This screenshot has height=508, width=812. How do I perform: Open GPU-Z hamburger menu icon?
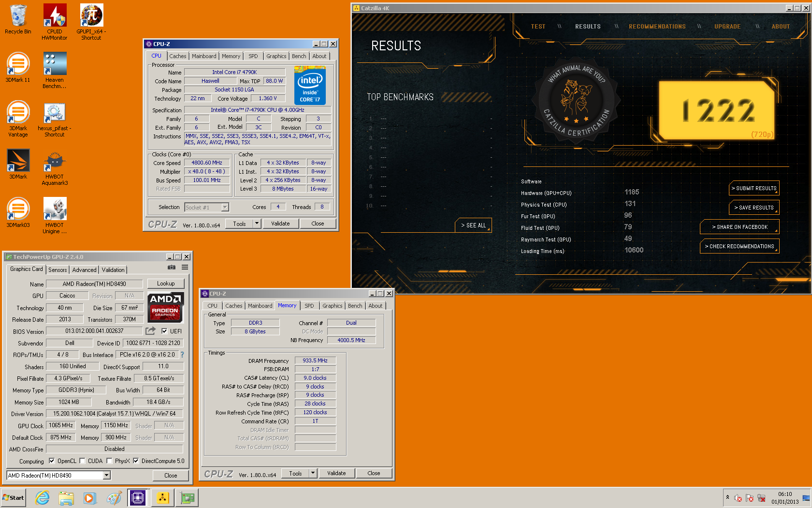185,267
